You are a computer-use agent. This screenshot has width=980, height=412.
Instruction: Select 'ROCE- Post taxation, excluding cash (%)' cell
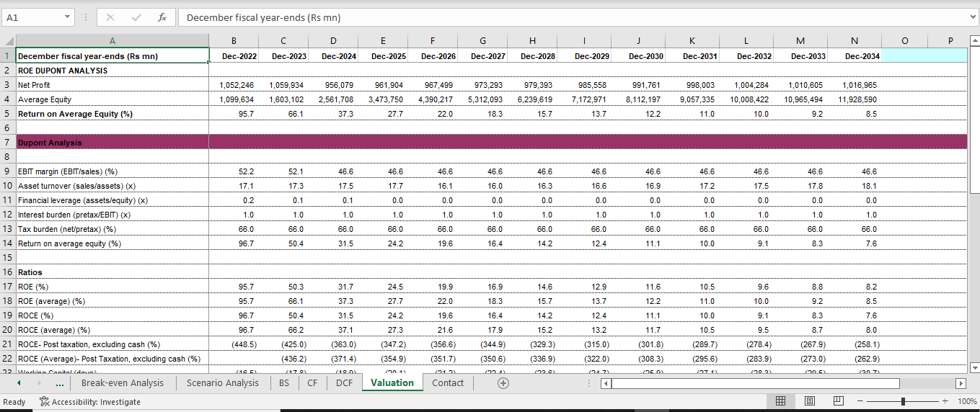pos(112,344)
